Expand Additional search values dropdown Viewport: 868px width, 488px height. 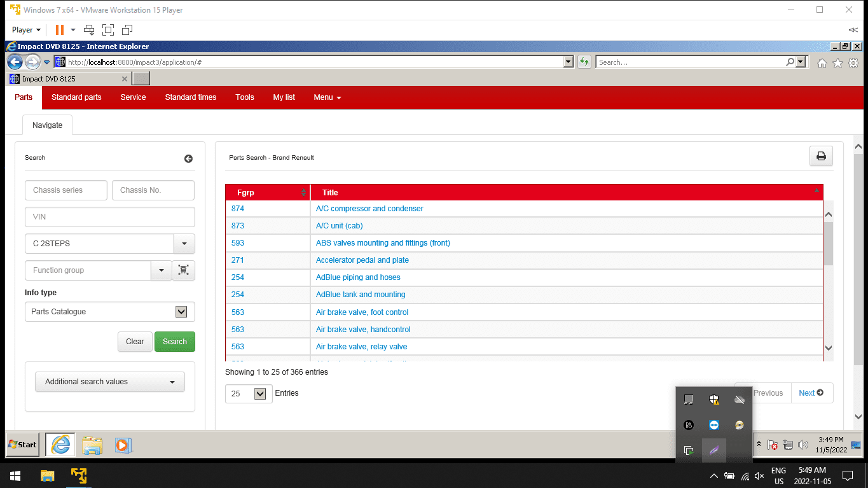[x=110, y=382]
